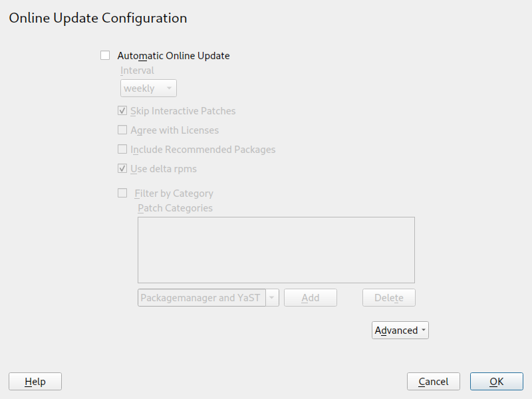The image size is (532, 399).
Task: Click the Packagemanager and YaST combo box text
Action: click(x=200, y=298)
